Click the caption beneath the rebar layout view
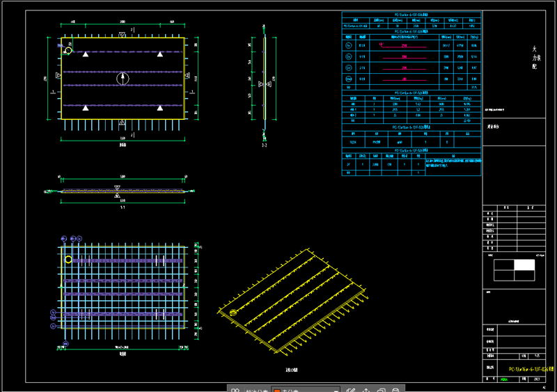 click(123, 354)
